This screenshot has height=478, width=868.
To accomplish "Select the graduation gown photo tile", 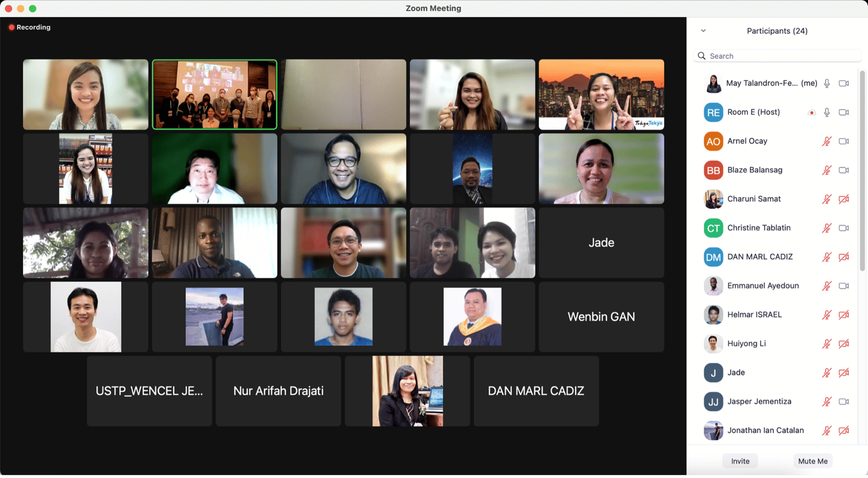I will pos(472,317).
